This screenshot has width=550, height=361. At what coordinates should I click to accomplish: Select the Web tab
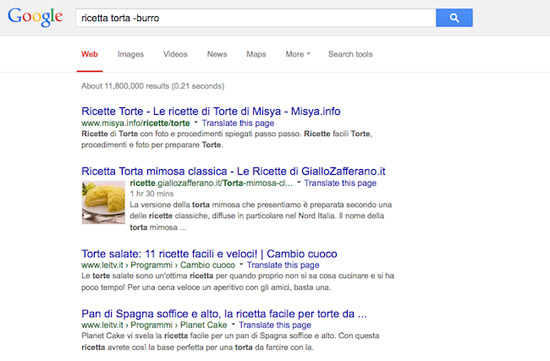point(89,54)
